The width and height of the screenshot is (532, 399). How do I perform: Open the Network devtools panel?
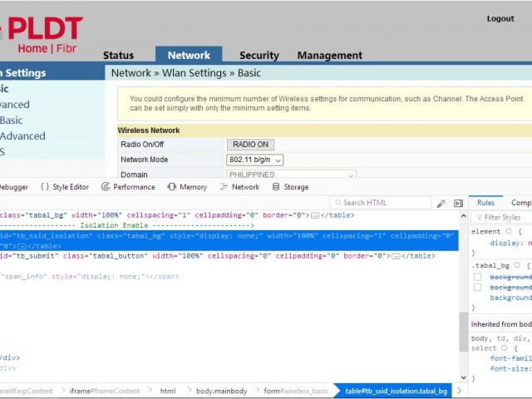click(239, 187)
